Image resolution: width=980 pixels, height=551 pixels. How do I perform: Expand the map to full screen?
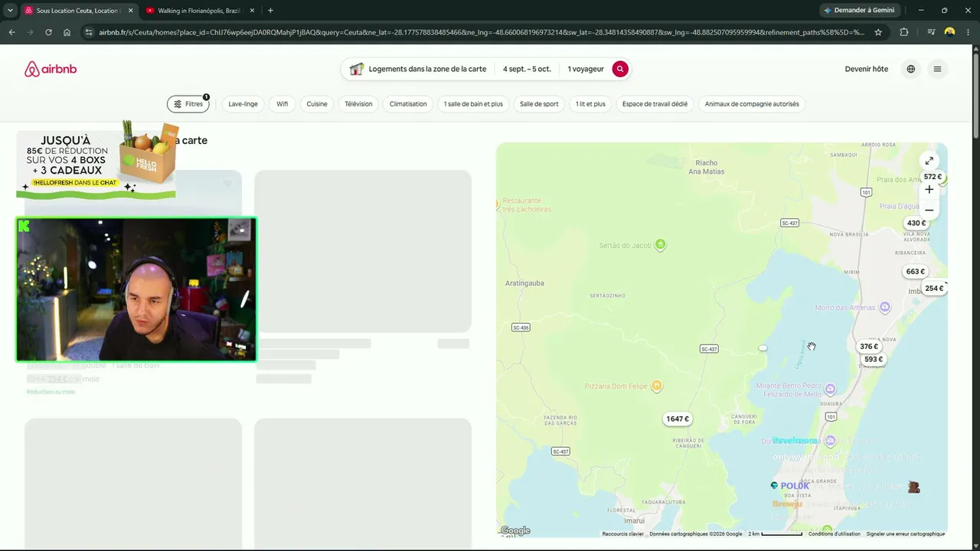929,161
